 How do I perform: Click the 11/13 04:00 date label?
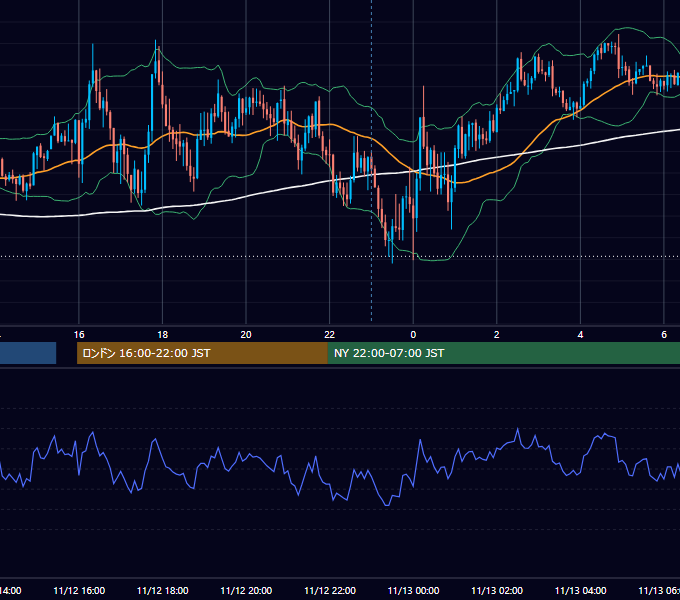pyautogui.click(x=581, y=590)
